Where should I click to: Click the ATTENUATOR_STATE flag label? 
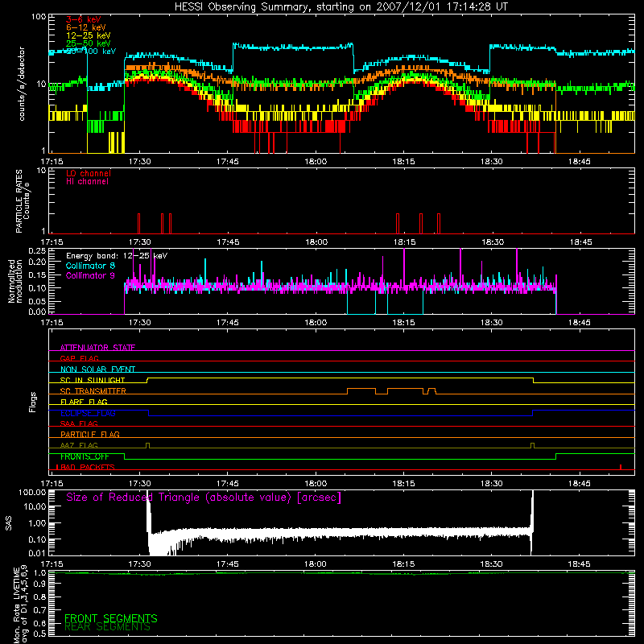[97, 348]
